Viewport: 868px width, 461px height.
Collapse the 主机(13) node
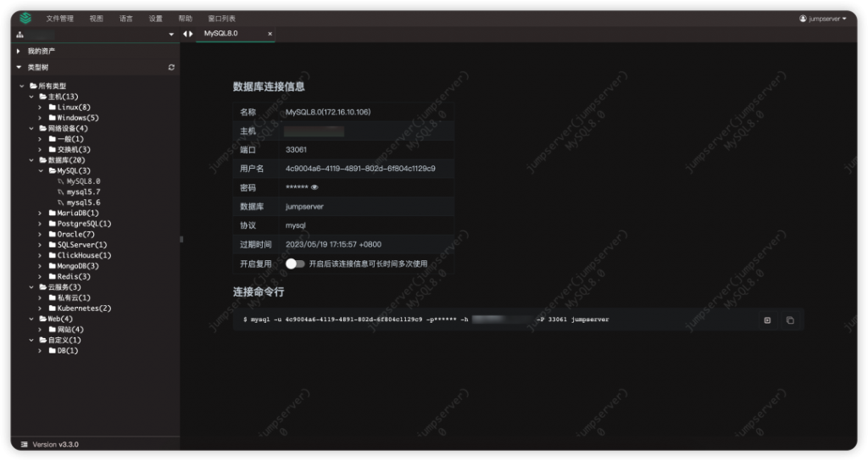tap(31, 97)
